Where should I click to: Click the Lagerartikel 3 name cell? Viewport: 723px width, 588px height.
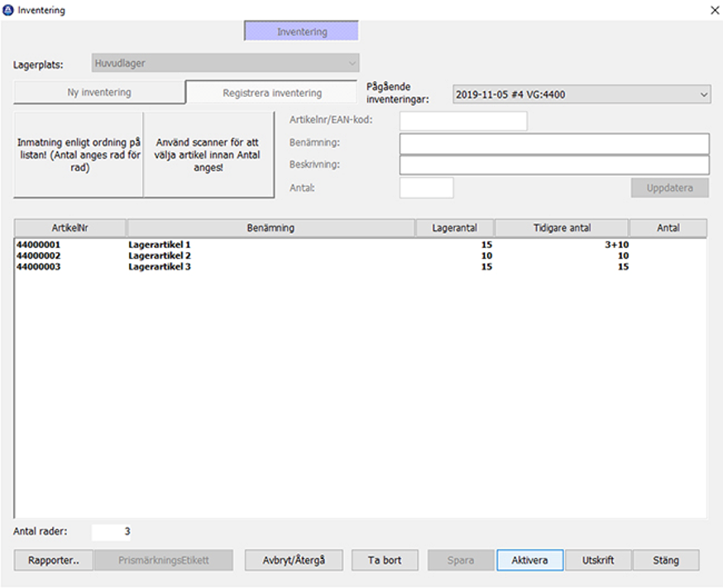(x=160, y=267)
